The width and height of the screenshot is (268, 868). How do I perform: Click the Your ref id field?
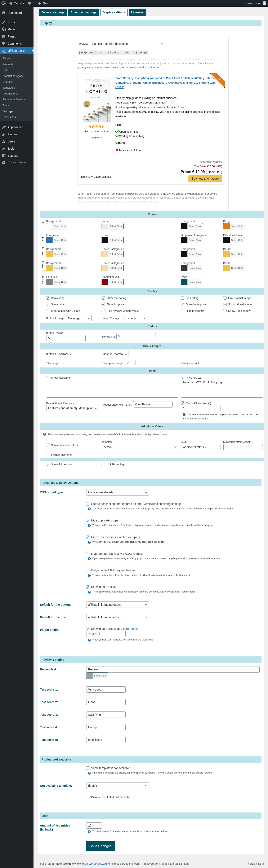106,634
